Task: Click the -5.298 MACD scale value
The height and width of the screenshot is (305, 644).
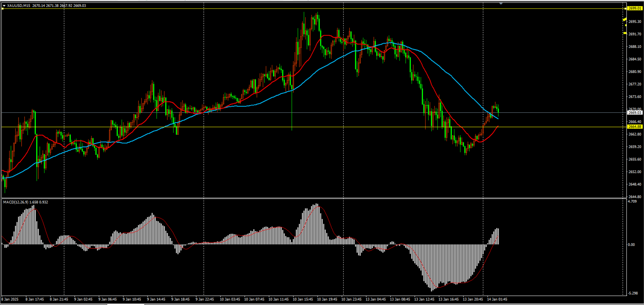Action: point(632,293)
